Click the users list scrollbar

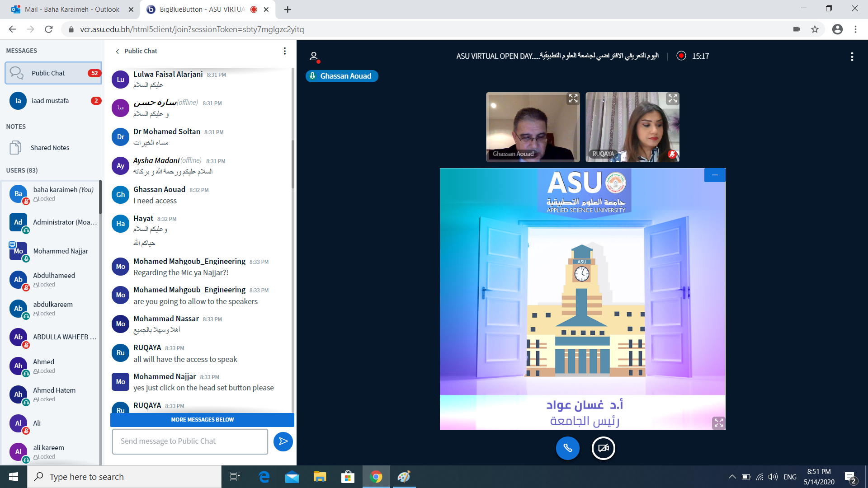point(100,197)
